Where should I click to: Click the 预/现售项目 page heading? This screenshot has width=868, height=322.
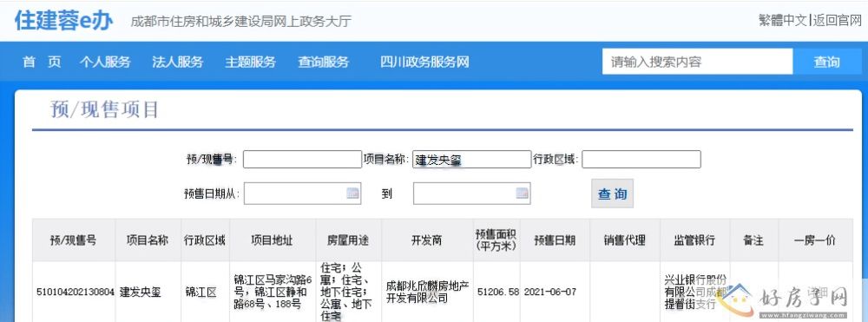tap(104, 109)
